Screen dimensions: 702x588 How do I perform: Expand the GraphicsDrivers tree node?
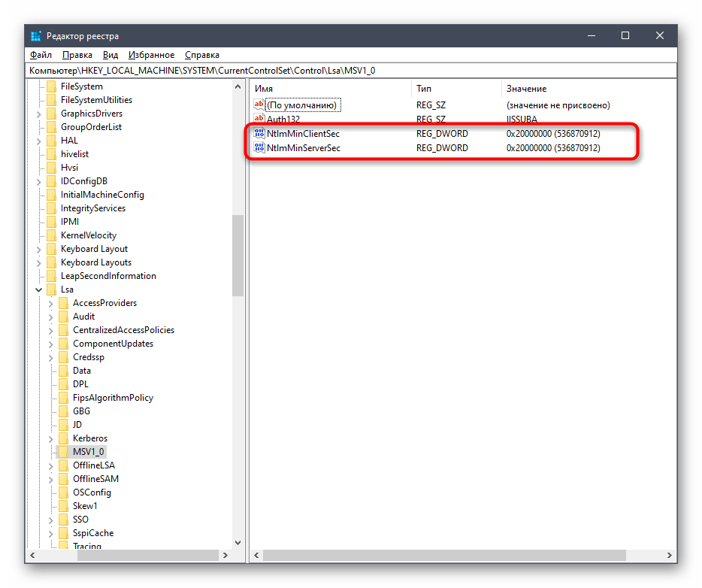click(x=39, y=114)
